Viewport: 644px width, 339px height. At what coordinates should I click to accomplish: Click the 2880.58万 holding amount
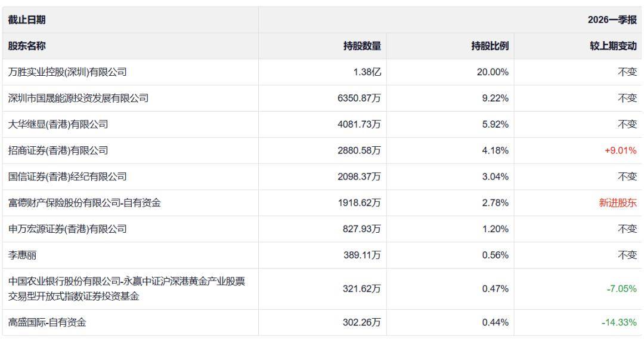(x=360, y=150)
